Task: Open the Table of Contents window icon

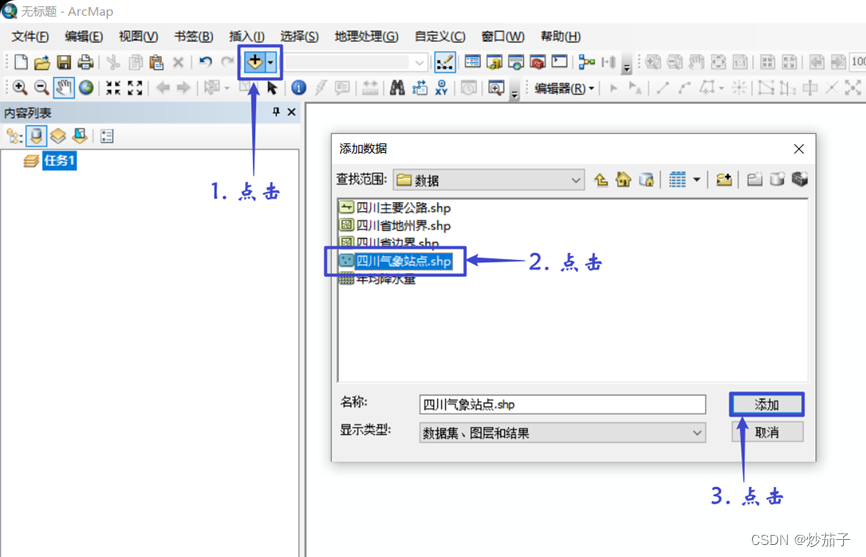Action: [472, 62]
